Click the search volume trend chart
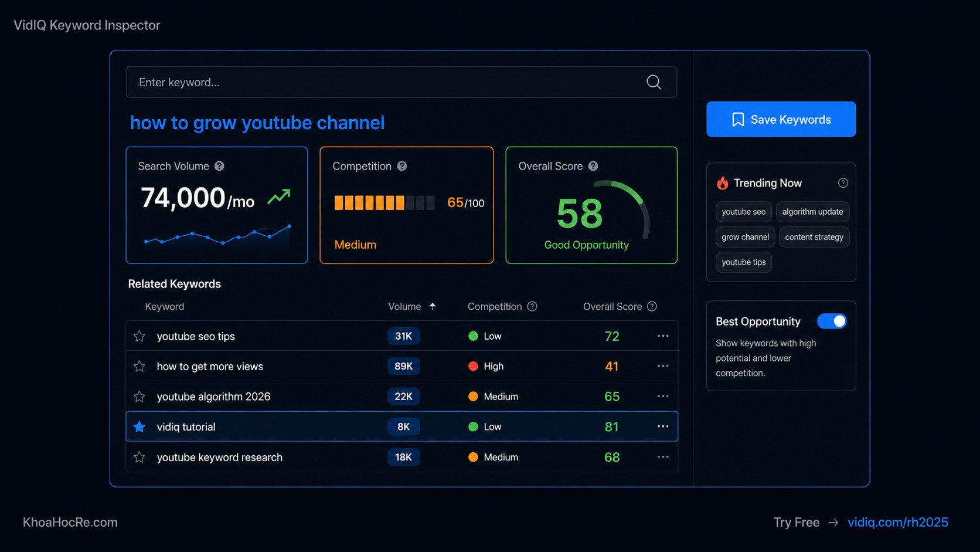 [x=217, y=236]
